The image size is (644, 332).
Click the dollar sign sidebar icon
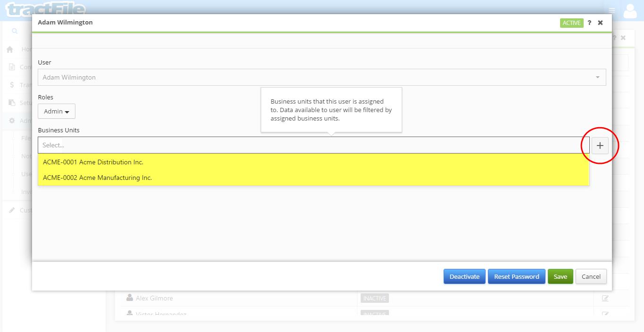[12, 85]
